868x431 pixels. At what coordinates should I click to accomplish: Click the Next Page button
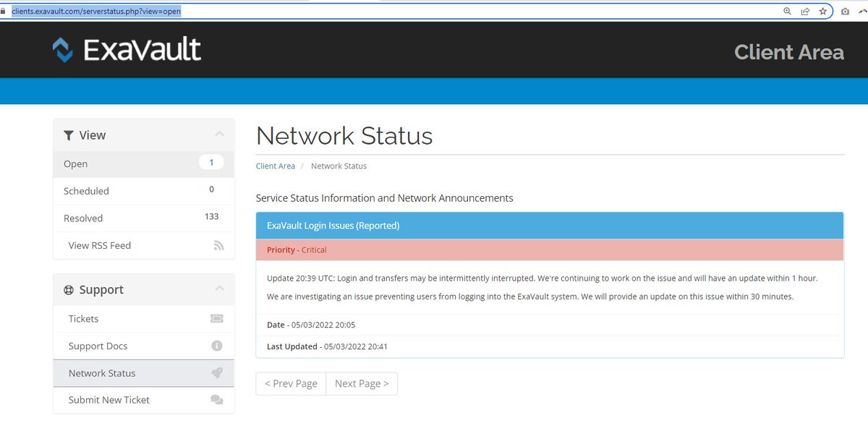(x=362, y=383)
